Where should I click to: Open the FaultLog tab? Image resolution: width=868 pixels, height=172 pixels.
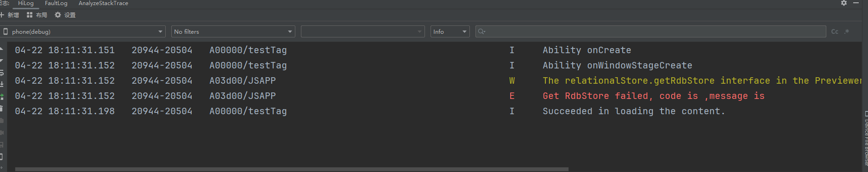coord(56,3)
